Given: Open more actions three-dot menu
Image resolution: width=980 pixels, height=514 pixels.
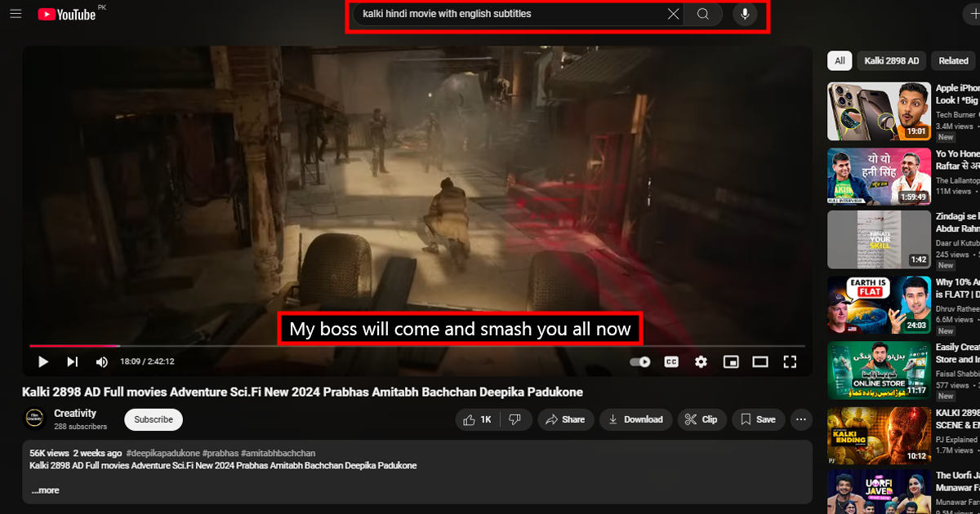Looking at the screenshot, I should pyautogui.click(x=802, y=419).
